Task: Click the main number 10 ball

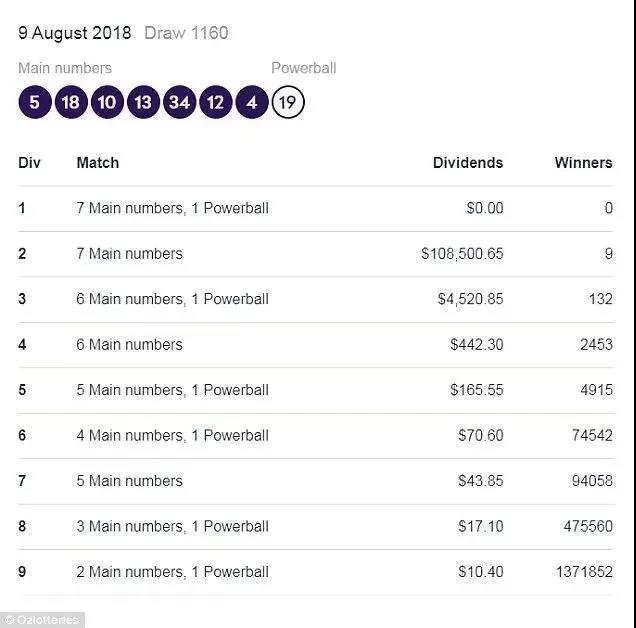Action: pos(107,102)
